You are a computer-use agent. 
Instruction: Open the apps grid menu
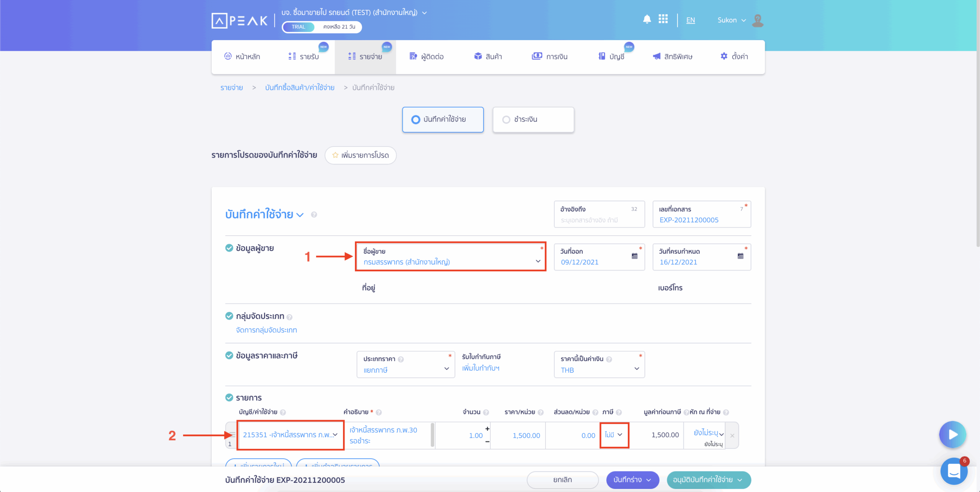coord(663,19)
